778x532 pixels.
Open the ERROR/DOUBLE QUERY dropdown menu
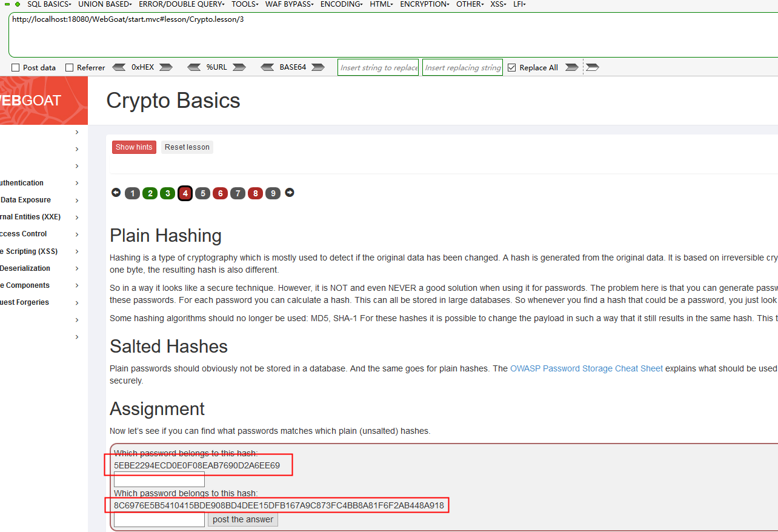point(182,4)
